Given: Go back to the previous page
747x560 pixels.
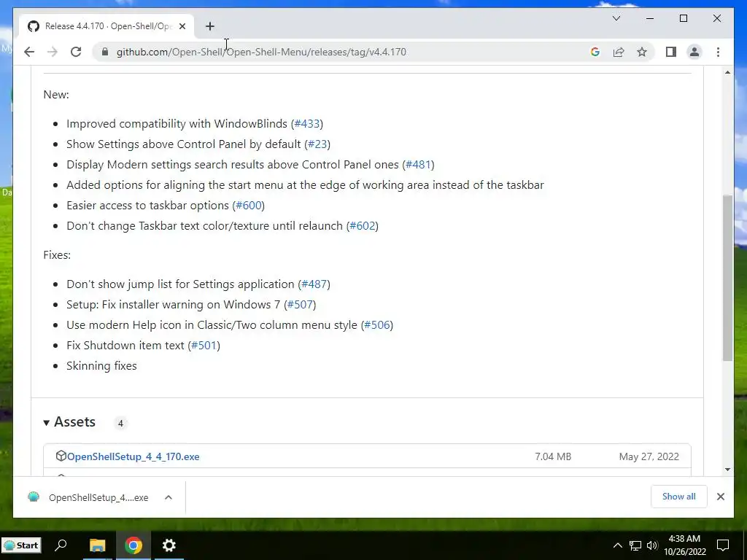Looking at the screenshot, I should 29,52.
